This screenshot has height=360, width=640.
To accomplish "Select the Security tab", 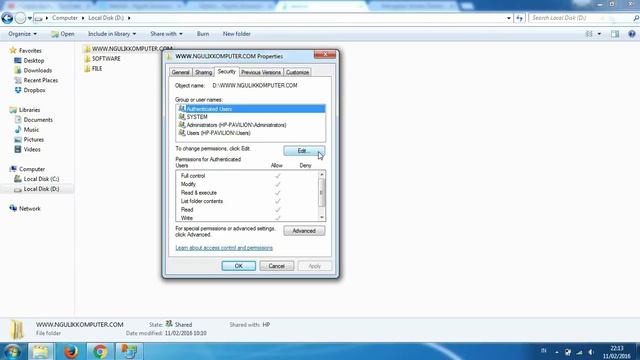I will pos(227,71).
